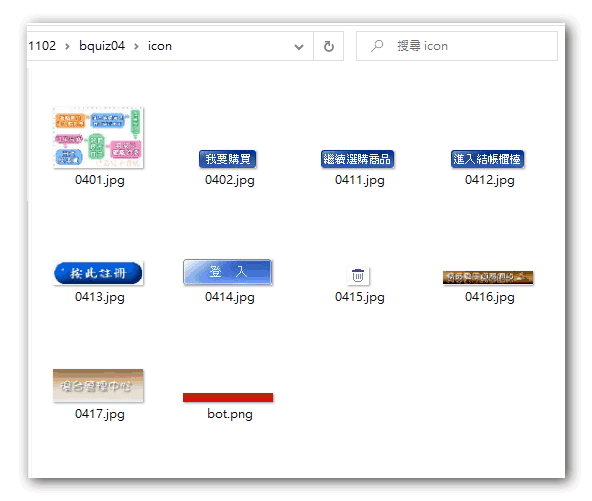Screen dimensions: 592x501
Task: Click the search magnifier icon
Action: 377,46
